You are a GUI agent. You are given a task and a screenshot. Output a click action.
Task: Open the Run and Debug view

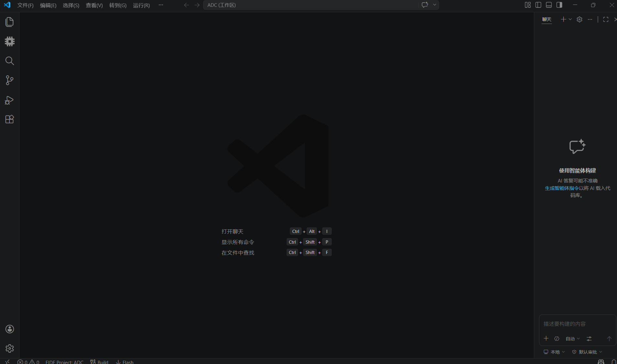pos(10,100)
